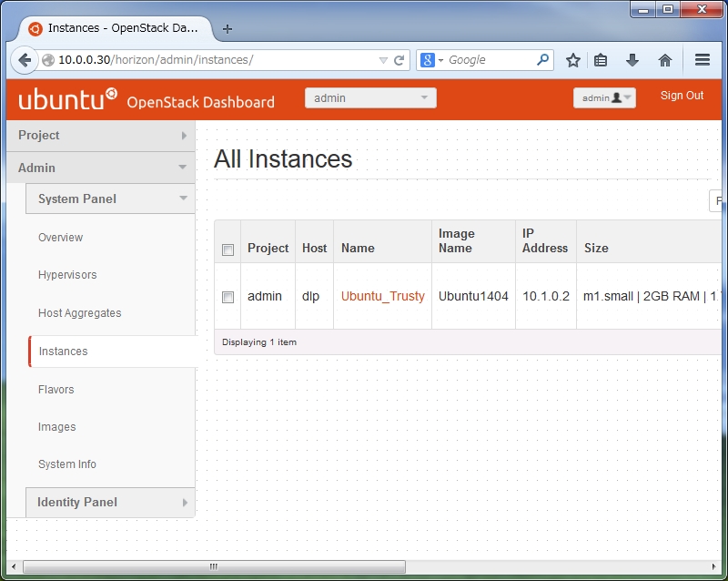Click the Ubuntu1404 image name cell
This screenshot has width=728, height=581.
pos(473,296)
